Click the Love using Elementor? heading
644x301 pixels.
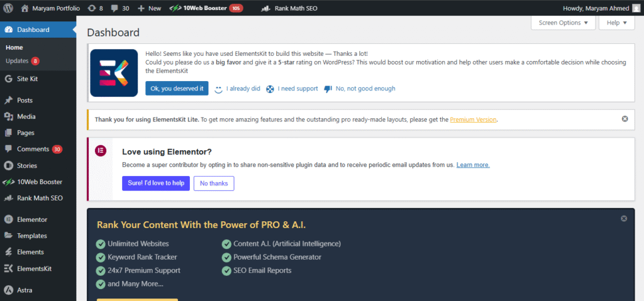click(167, 151)
